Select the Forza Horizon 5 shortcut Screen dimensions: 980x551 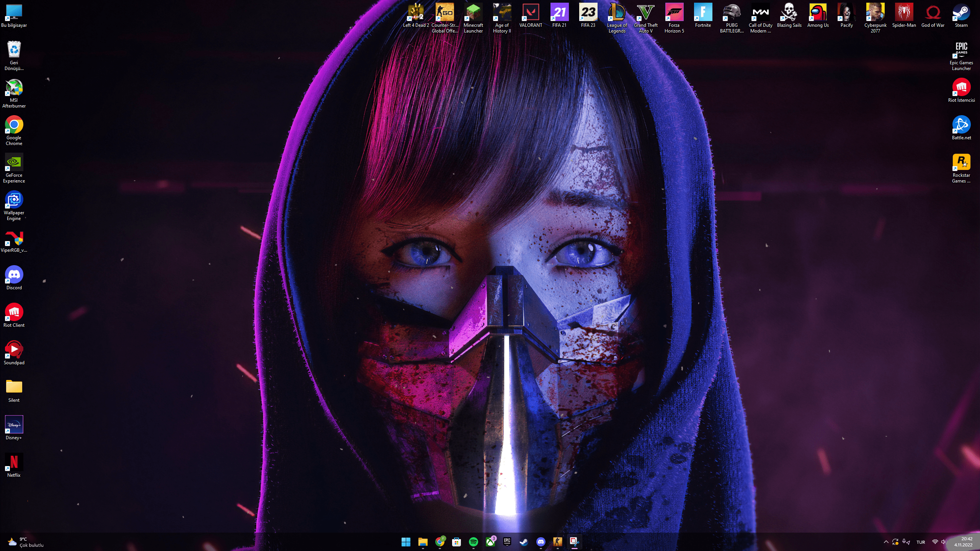pos(674,18)
